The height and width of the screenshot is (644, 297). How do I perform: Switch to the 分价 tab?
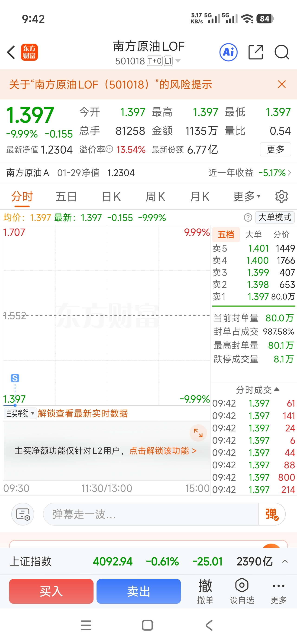click(x=281, y=234)
